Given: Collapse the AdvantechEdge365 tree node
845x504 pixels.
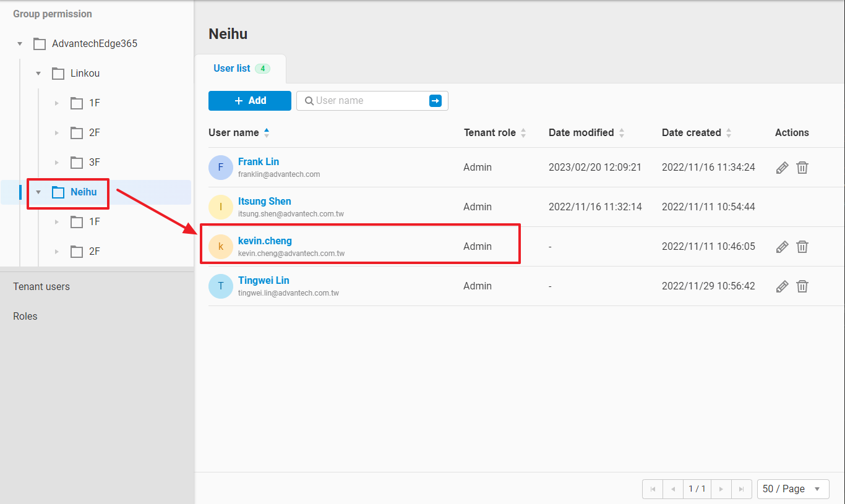Looking at the screenshot, I should (20, 44).
